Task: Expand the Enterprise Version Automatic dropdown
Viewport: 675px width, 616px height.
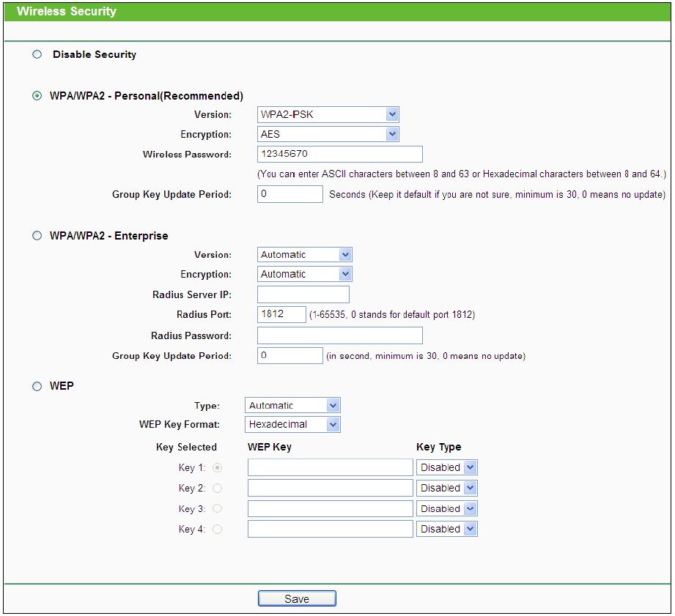Action: (305, 255)
